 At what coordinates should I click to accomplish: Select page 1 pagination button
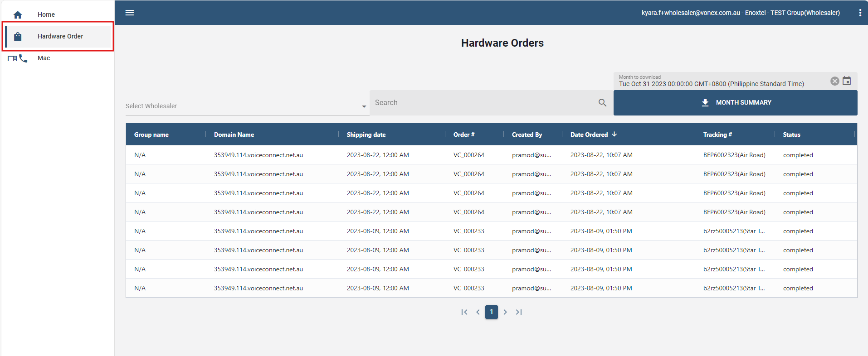[x=491, y=312]
